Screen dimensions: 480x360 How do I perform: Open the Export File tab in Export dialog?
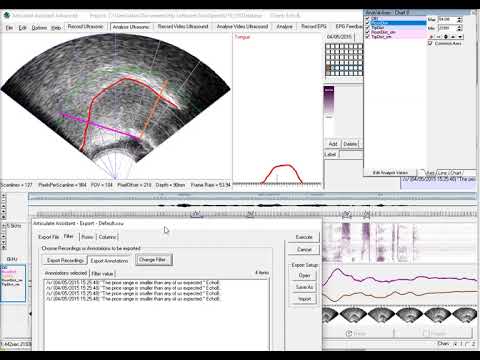pyautogui.click(x=49, y=237)
